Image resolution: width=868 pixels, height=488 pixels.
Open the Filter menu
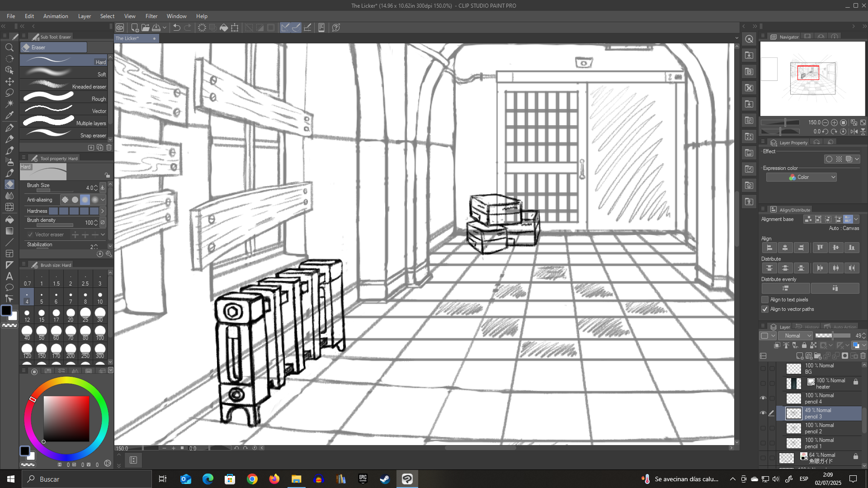[x=151, y=16]
